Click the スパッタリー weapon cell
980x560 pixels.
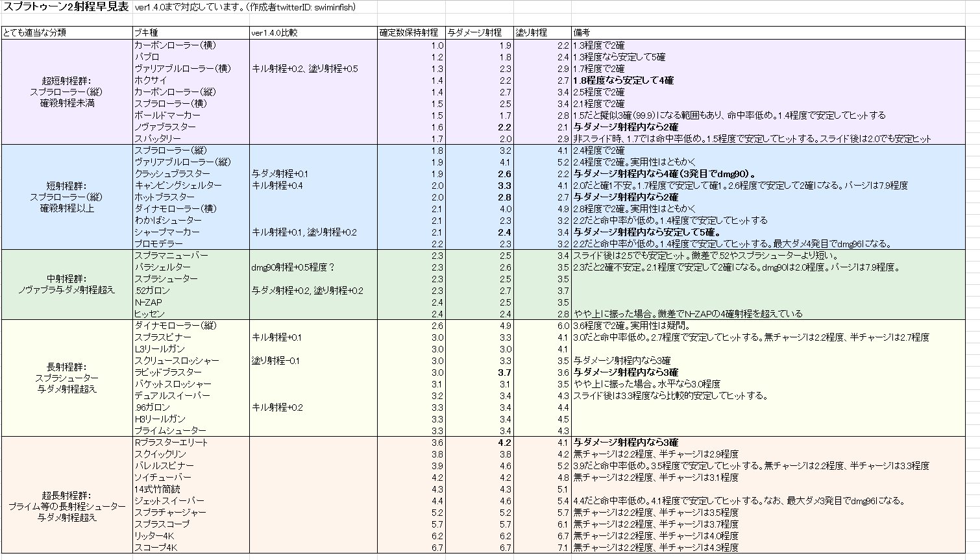click(x=191, y=139)
